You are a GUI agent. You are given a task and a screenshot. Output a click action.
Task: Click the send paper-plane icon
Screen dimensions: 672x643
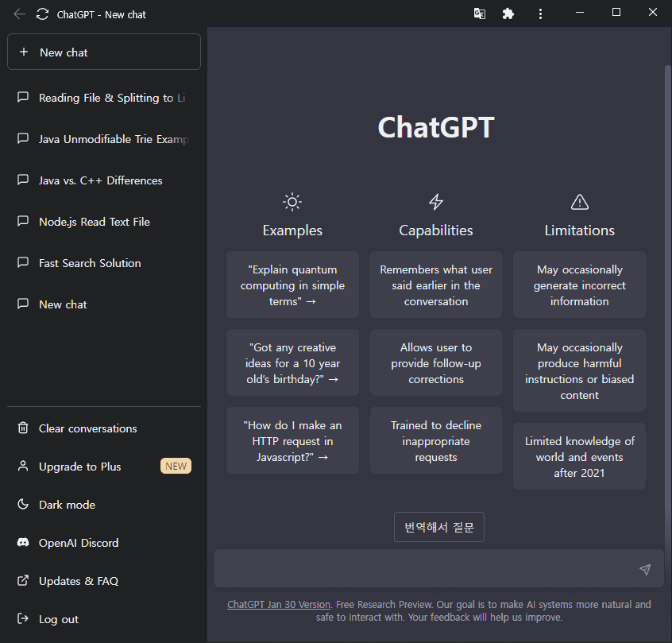(x=645, y=569)
